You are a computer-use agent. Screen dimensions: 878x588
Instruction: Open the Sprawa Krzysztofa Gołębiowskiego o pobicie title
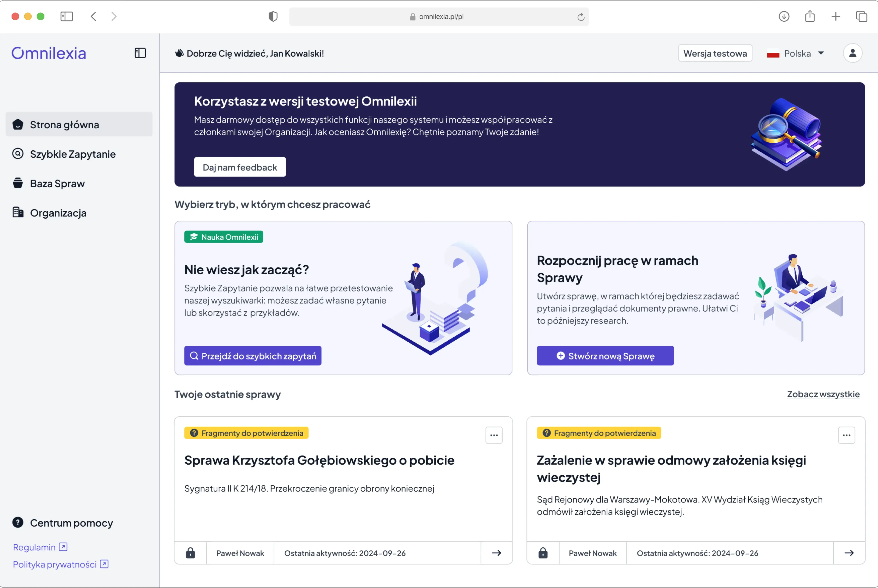[x=319, y=460]
